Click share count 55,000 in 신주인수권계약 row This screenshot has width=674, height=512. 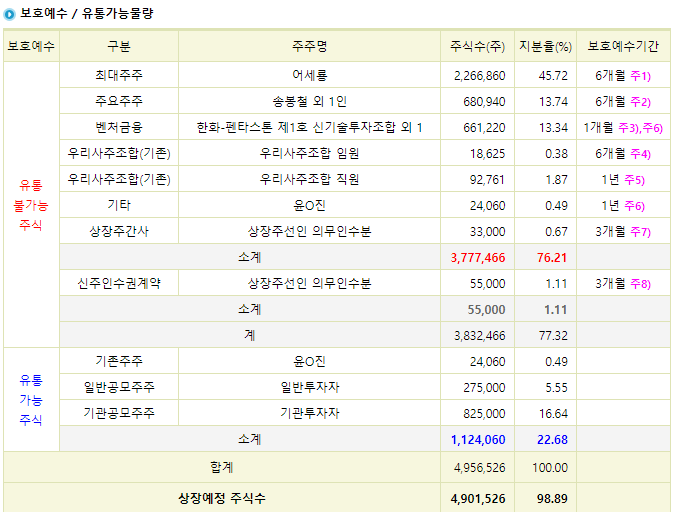(x=487, y=284)
